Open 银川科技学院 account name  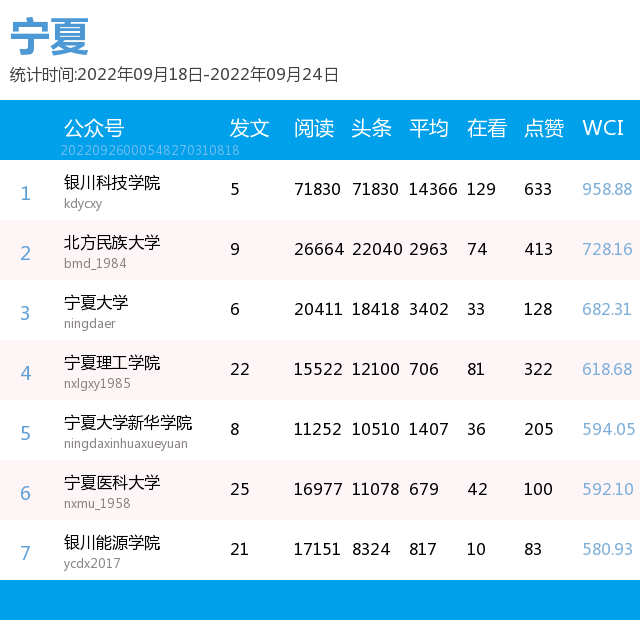coord(112,182)
